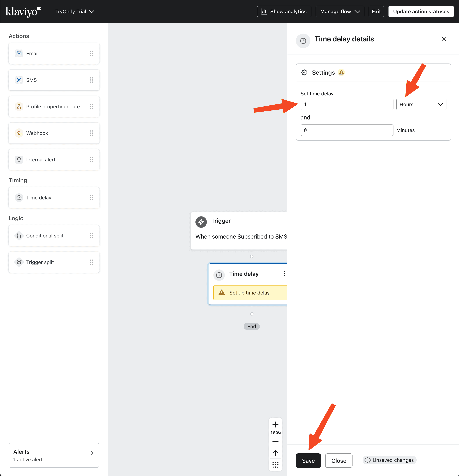Image resolution: width=459 pixels, height=476 pixels.
Task: Save the time delay settings
Action: point(308,460)
